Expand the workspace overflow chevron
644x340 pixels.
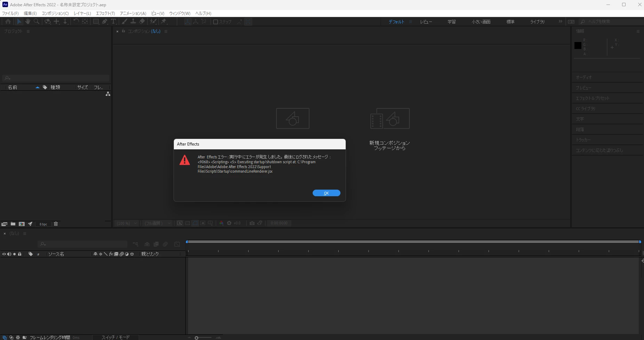[x=560, y=22]
